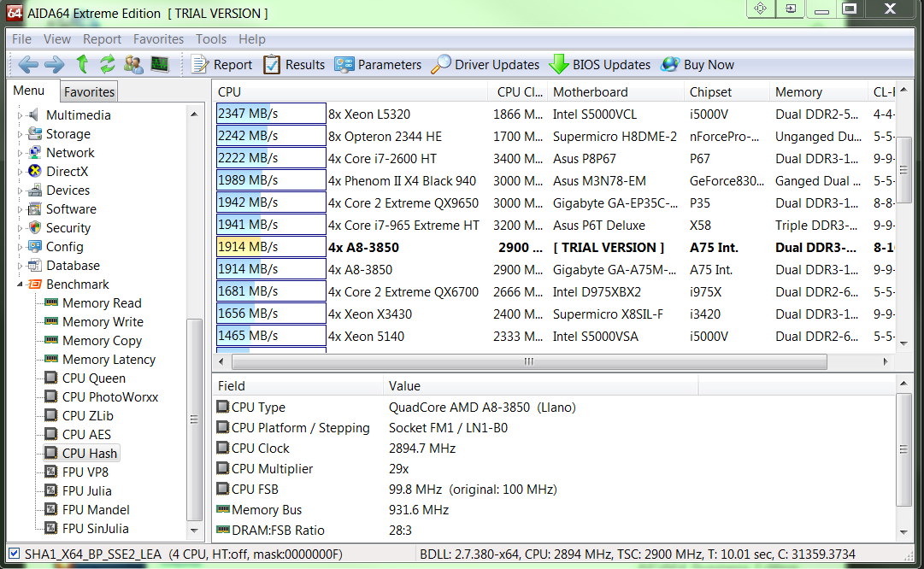Viewport: 924px width, 569px height.
Task: Select the 2347 MB/s Xeon L5320 result bar
Action: pyautogui.click(x=271, y=114)
